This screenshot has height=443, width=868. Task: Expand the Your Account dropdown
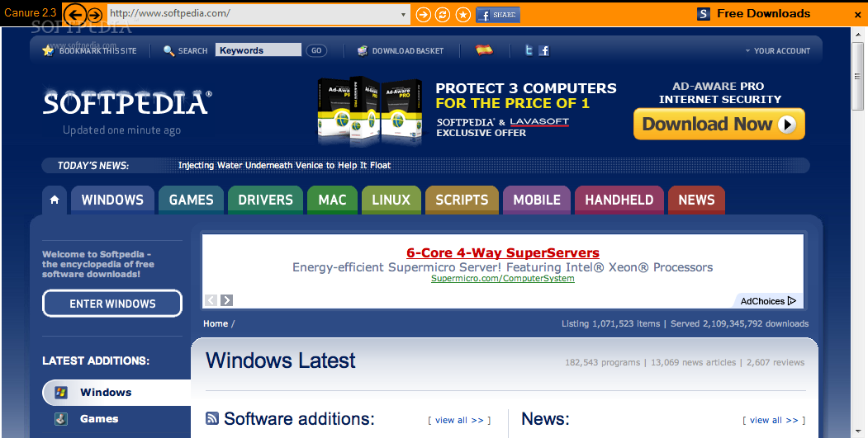pyautogui.click(x=777, y=50)
